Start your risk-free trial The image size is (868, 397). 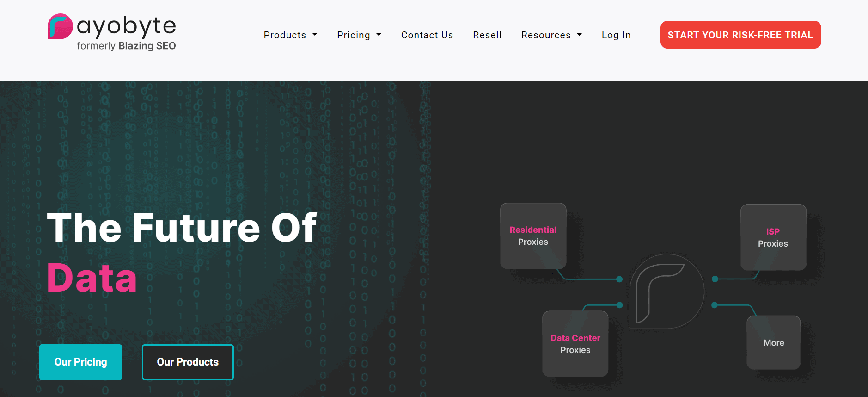[740, 35]
